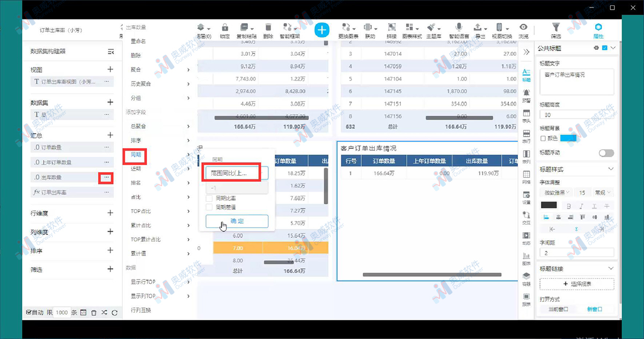Open the 同期 menu entry

(160, 154)
